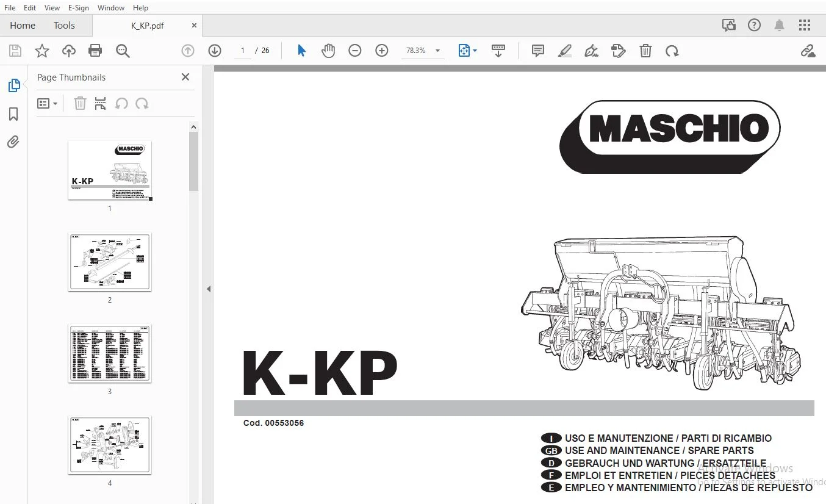Click the MASCHIO logo

pyautogui.click(x=670, y=137)
